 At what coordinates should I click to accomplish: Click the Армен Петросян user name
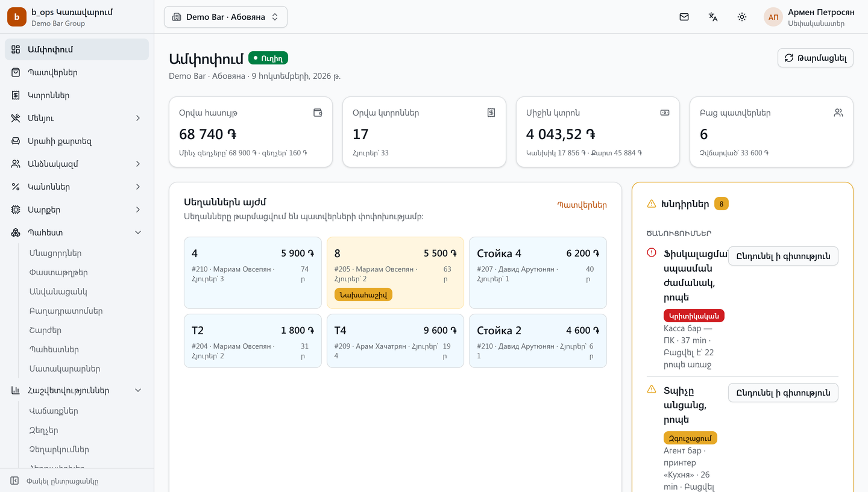coord(821,12)
